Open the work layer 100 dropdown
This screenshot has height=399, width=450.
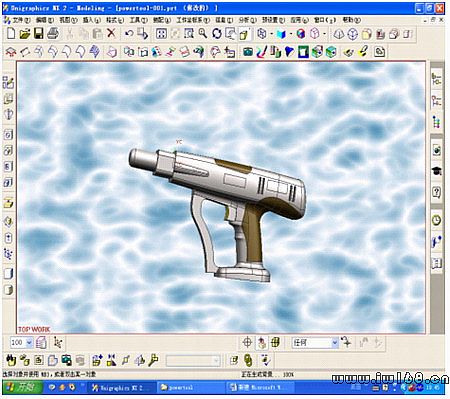[29, 342]
